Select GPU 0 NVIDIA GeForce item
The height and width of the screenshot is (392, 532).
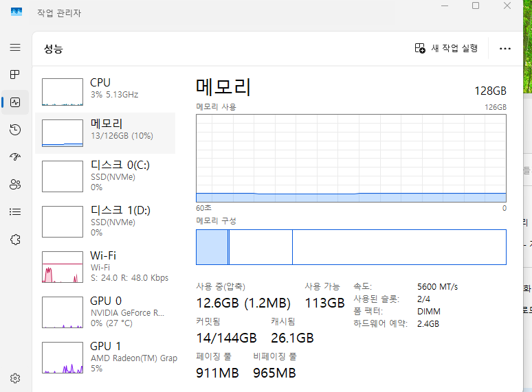click(x=107, y=312)
